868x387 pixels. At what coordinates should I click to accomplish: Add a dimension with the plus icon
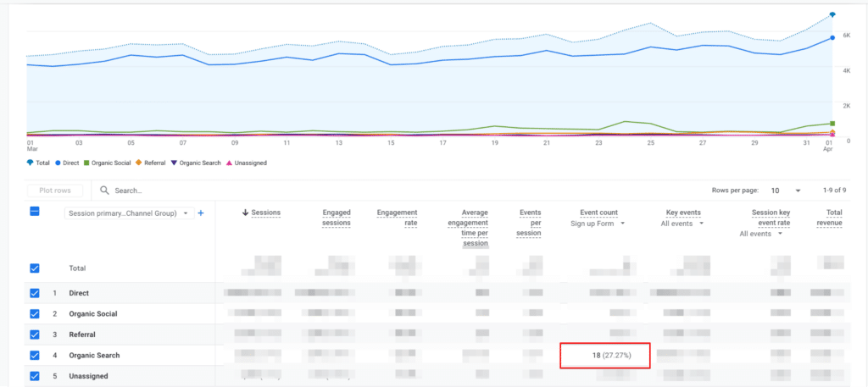(x=201, y=213)
